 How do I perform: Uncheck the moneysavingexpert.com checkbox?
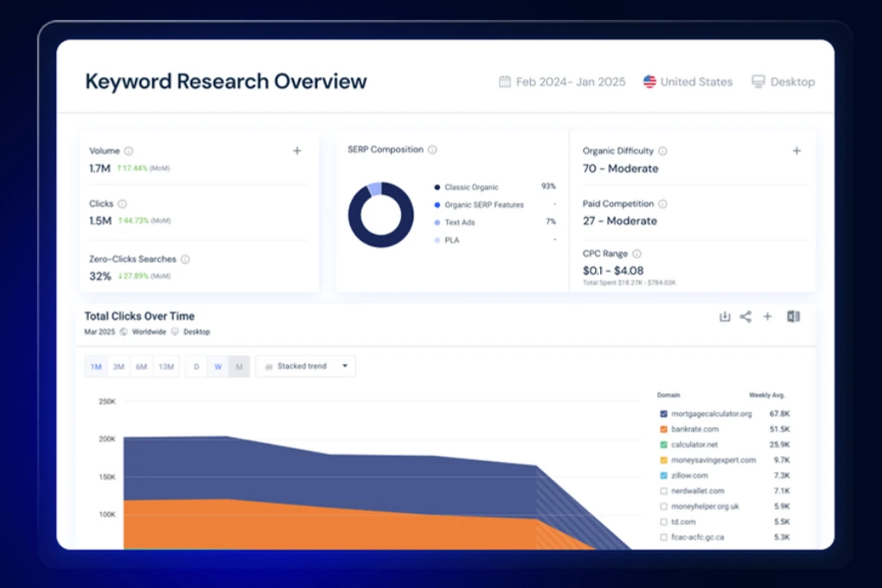[x=664, y=460]
